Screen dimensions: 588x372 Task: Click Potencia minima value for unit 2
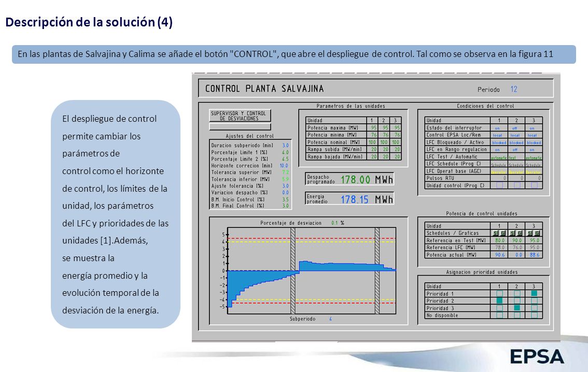click(385, 135)
